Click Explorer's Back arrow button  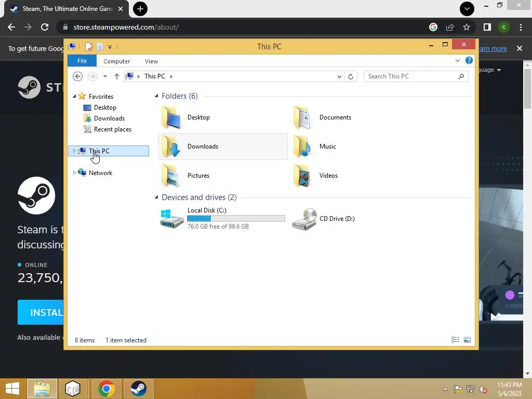pyautogui.click(x=78, y=76)
